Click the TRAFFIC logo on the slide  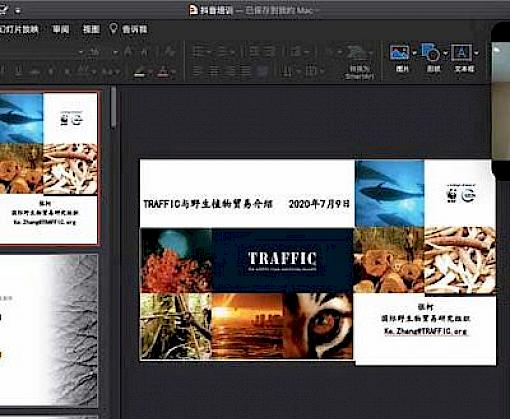[282, 260]
